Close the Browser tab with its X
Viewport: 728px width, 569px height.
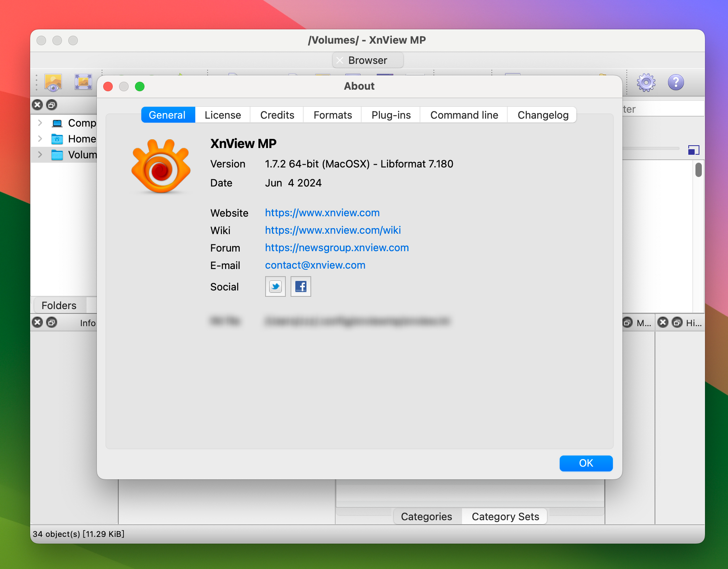point(340,60)
